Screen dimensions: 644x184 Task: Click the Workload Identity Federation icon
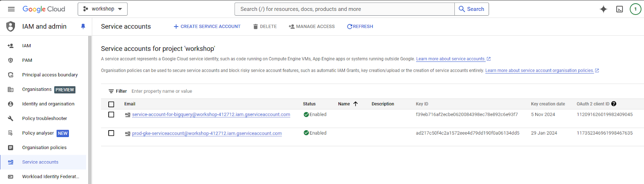pos(10,177)
